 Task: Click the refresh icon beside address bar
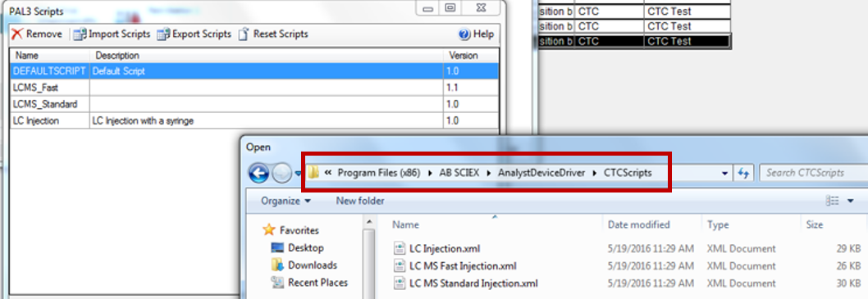(743, 173)
